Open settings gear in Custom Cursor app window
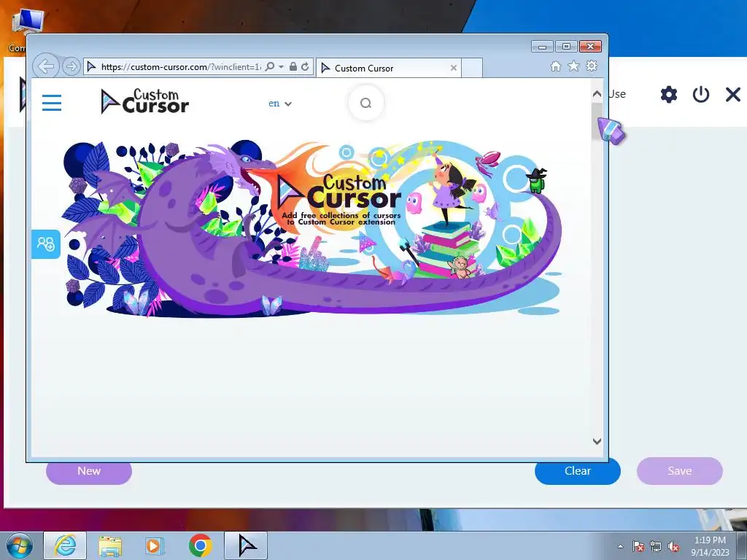The height and width of the screenshot is (560, 747). tap(669, 94)
